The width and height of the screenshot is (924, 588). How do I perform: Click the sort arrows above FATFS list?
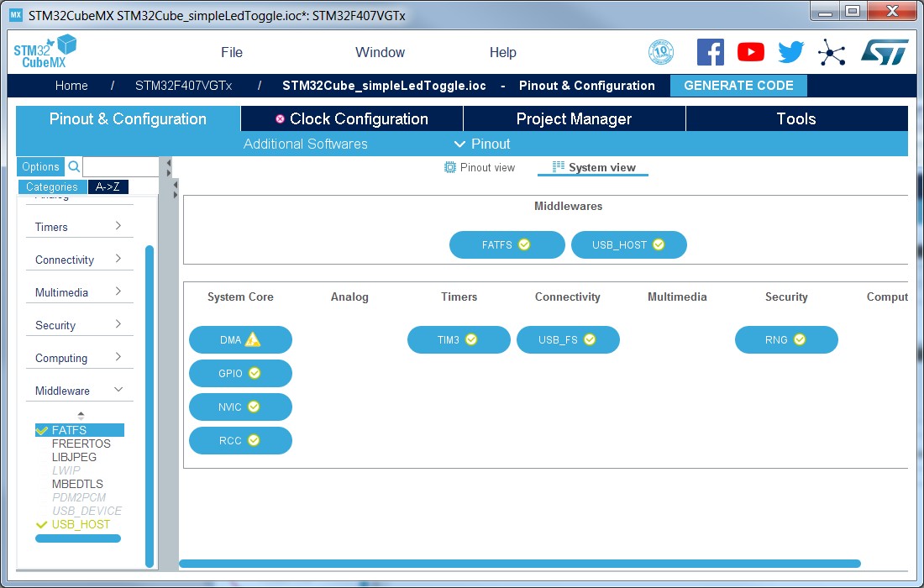point(81,415)
